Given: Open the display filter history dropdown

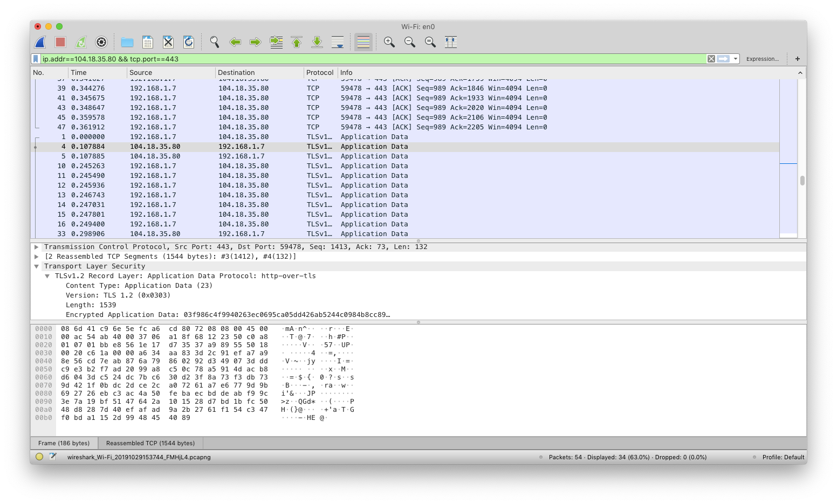Looking at the screenshot, I should point(736,59).
